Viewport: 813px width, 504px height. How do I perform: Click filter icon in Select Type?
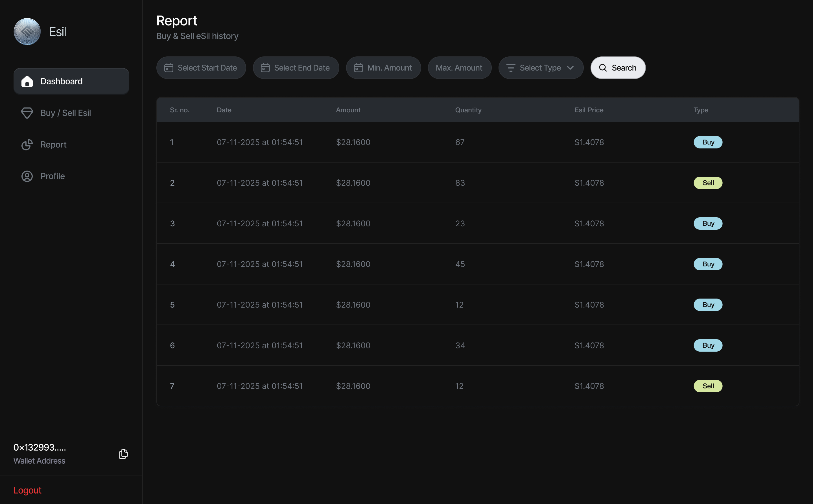511,68
